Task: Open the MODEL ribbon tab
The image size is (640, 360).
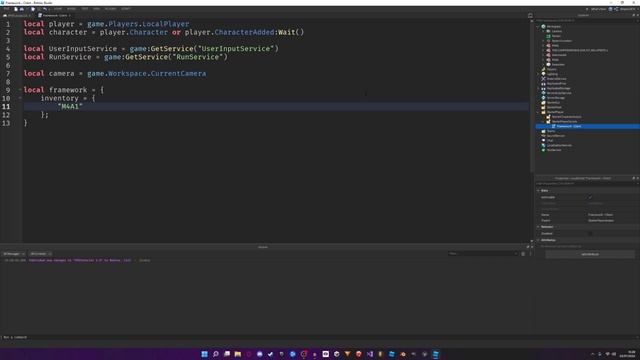Action: point(71,9)
